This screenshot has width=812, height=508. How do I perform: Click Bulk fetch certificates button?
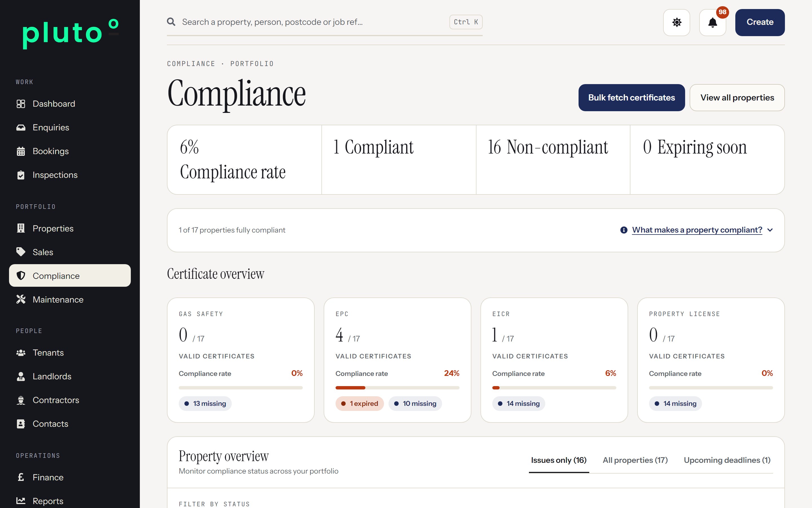pos(632,97)
